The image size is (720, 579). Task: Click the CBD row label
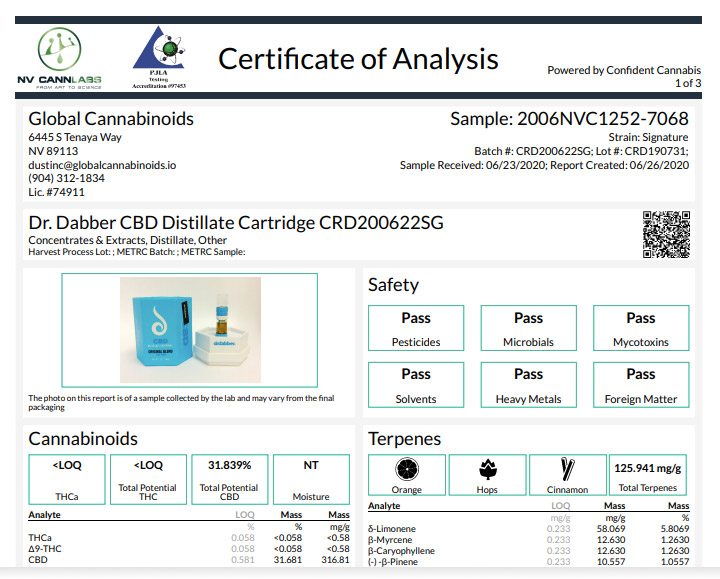coord(38,560)
